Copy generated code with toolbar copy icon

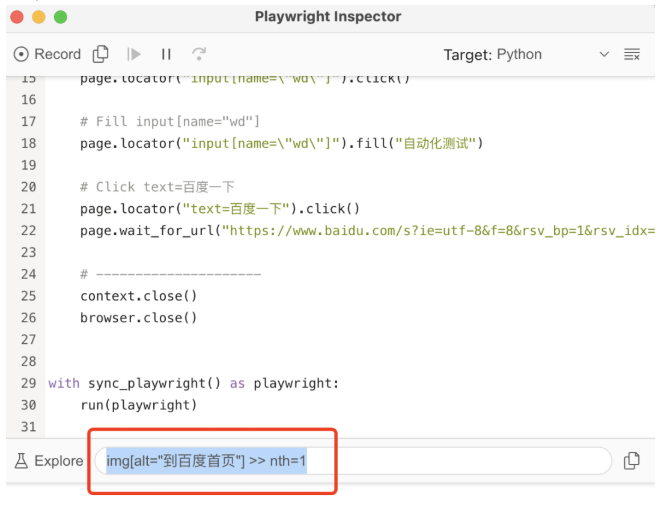click(x=100, y=54)
